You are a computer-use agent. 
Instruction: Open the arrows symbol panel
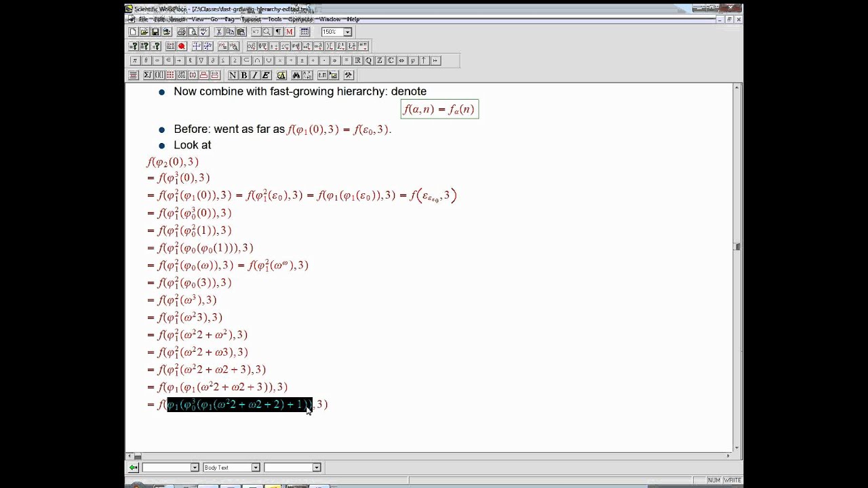click(x=307, y=46)
